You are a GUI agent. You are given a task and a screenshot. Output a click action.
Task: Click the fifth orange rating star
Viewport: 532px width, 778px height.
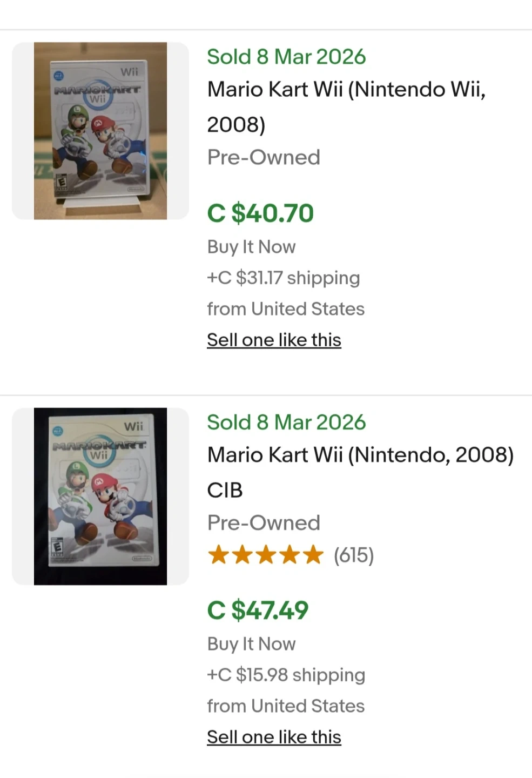point(313,555)
